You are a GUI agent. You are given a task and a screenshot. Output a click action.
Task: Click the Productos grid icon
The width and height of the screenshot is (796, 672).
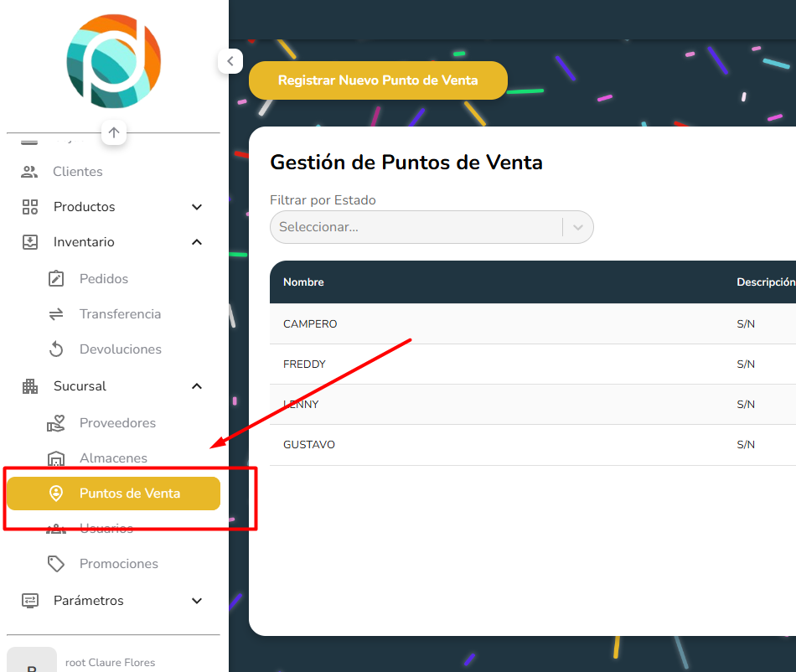coord(30,207)
